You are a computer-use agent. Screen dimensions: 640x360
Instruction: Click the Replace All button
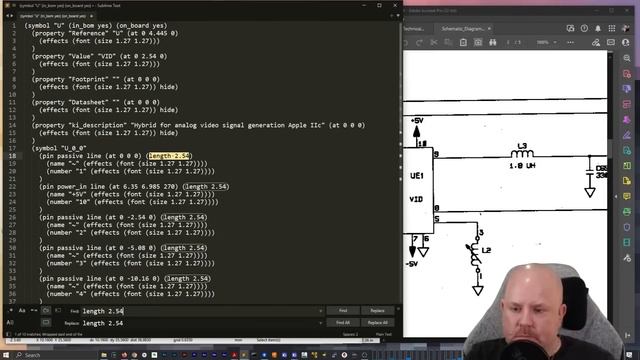click(378, 322)
